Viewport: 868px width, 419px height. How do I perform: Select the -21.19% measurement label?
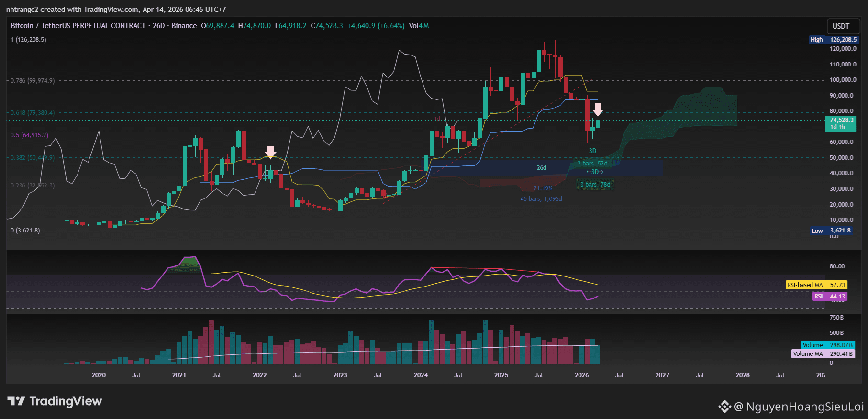pyautogui.click(x=541, y=188)
